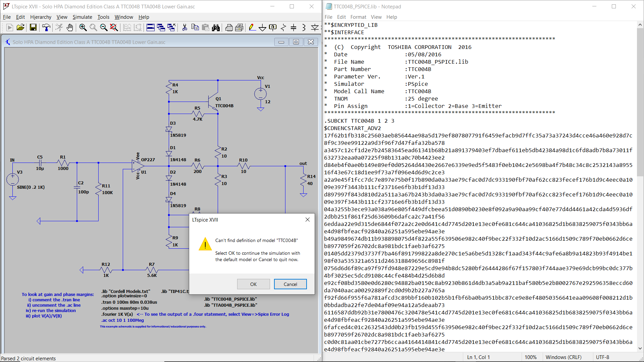
Task: Place a diode tool icon
Action: pos(315,27)
